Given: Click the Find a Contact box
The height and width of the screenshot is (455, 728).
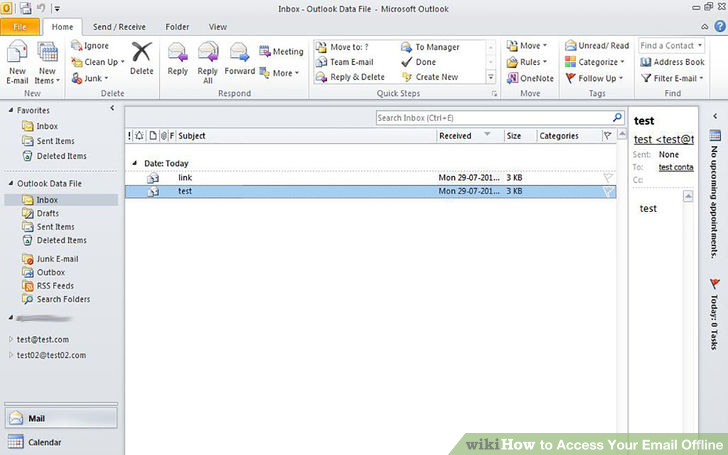Looking at the screenshot, I should pos(671,46).
